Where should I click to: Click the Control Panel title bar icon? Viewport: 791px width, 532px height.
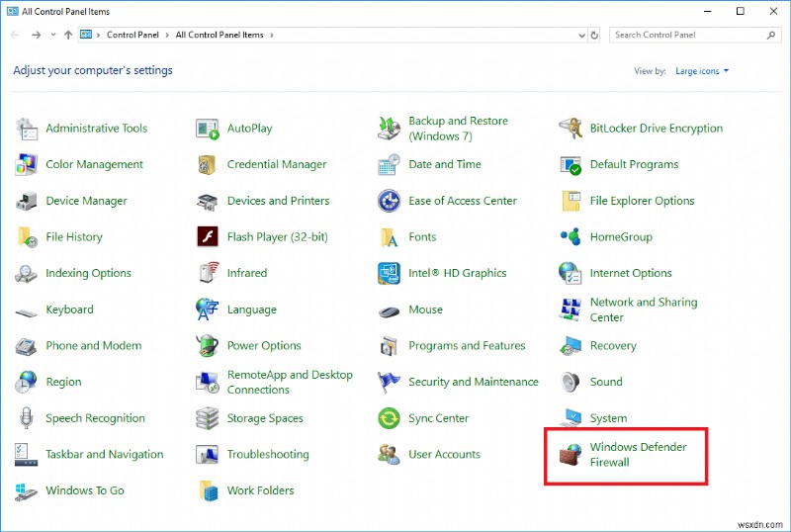click(x=12, y=11)
